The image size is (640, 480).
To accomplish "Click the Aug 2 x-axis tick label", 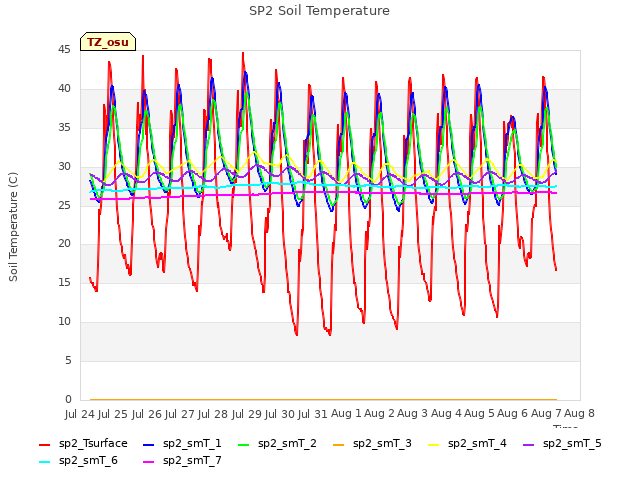I will click(x=379, y=414).
